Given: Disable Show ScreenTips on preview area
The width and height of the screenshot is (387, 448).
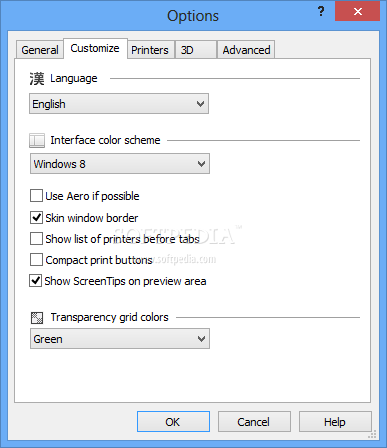Looking at the screenshot, I should pos(36,281).
